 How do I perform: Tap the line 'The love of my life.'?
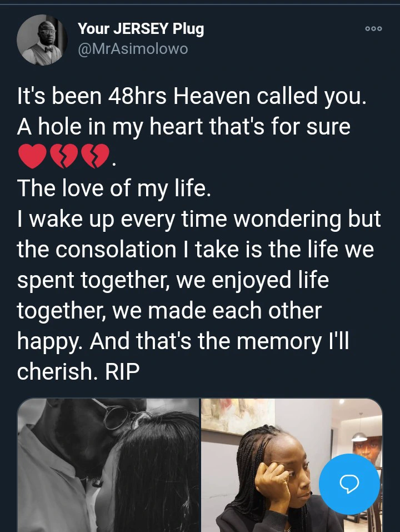click(114, 188)
